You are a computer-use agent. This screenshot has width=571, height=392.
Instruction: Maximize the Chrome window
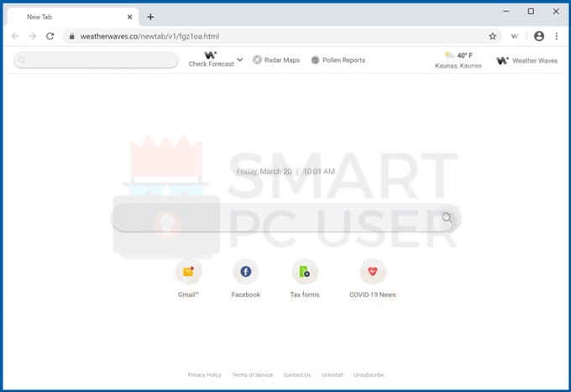531,11
